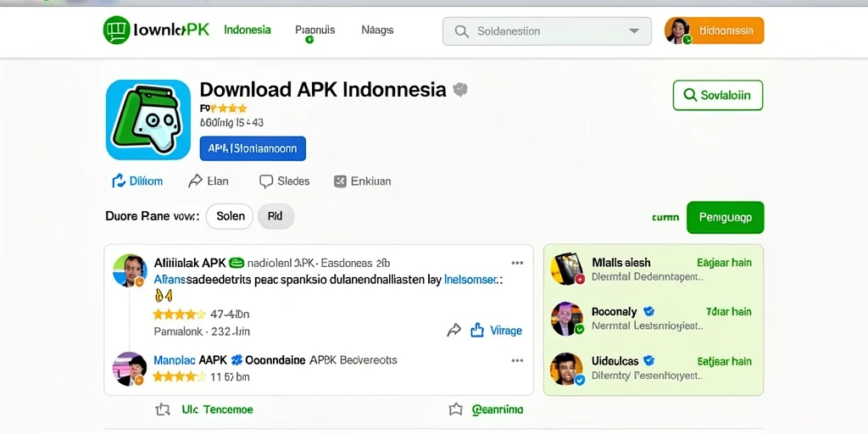Image resolution: width=868 pixels, height=434 pixels.
Task: Open more options for Aliiiialak APK review
Action: [518, 263]
